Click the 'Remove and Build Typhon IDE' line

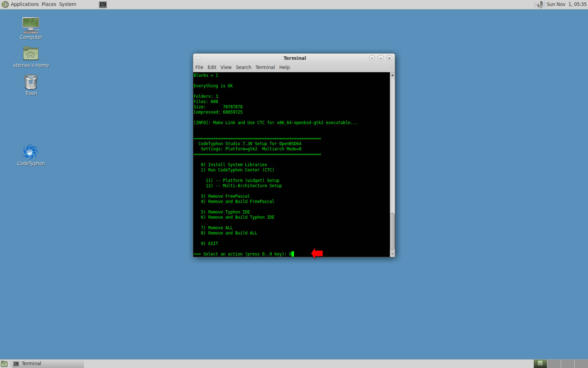(238, 217)
